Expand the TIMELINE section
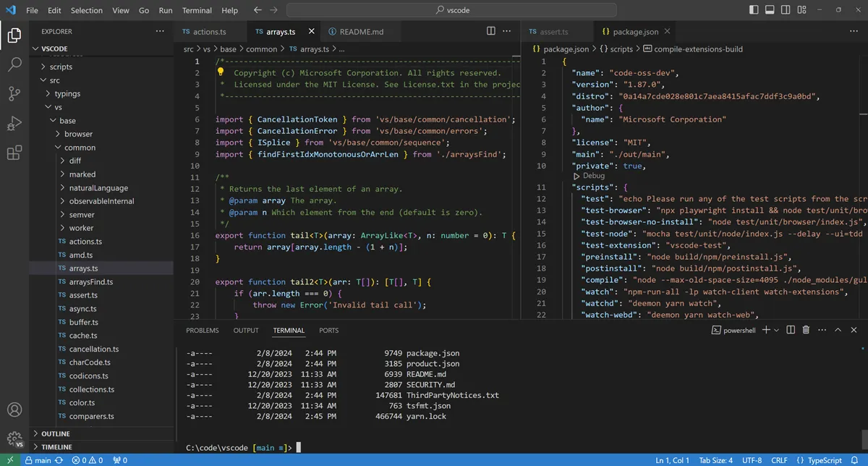Image resolution: width=868 pixels, height=466 pixels. coord(101,447)
